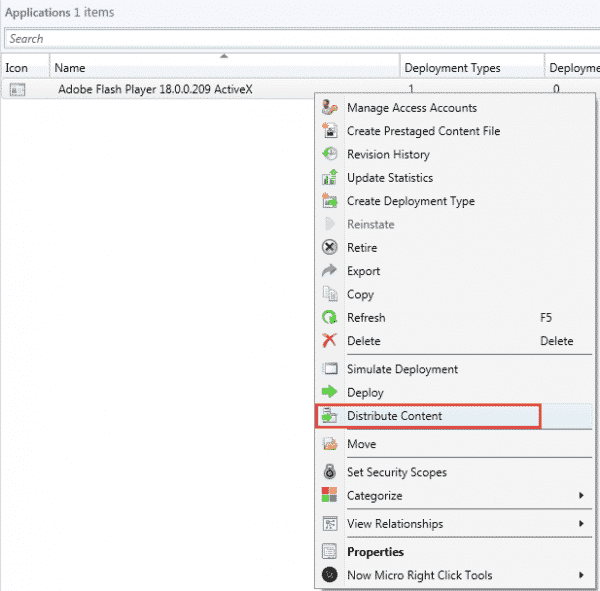Click the red Delete X icon

point(330,341)
